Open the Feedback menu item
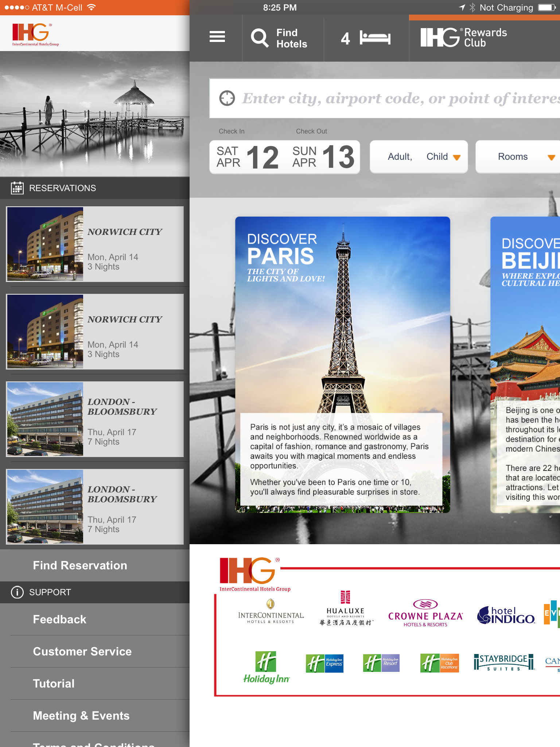560x747 pixels. (x=95, y=619)
